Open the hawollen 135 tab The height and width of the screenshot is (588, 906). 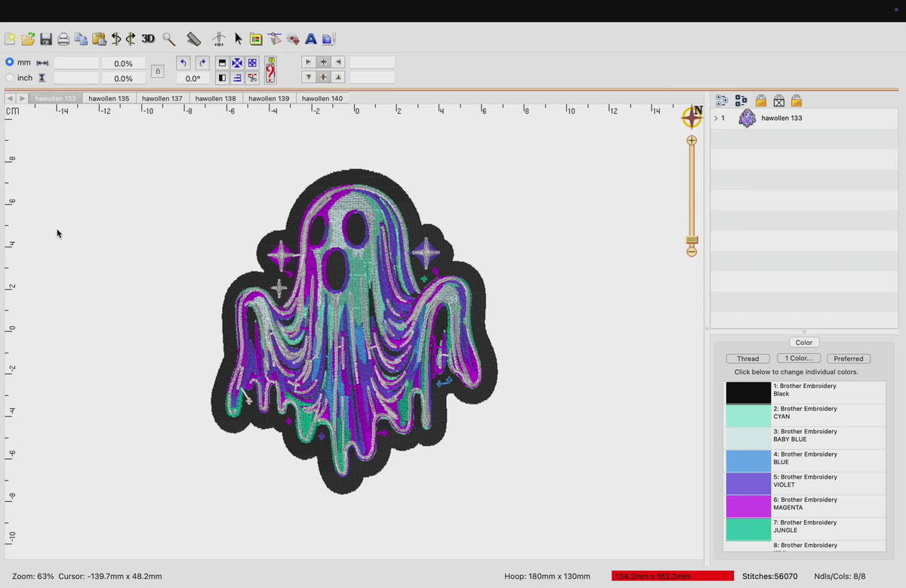[x=109, y=98]
